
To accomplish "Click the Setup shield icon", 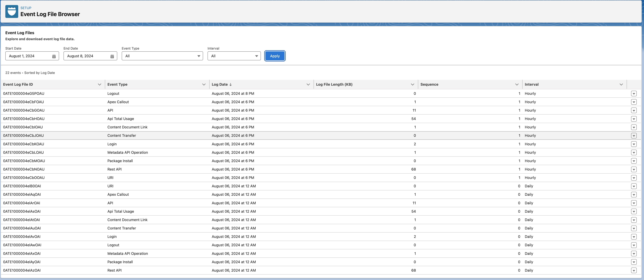I will (x=12, y=11).
